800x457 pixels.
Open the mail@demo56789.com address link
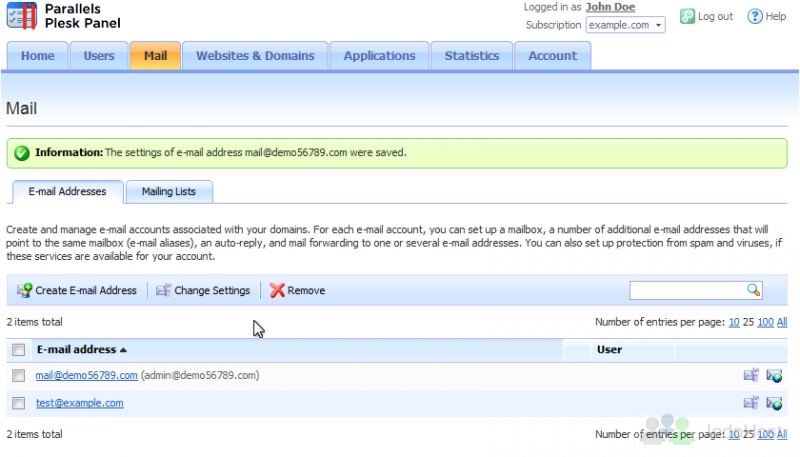(86, 375)
